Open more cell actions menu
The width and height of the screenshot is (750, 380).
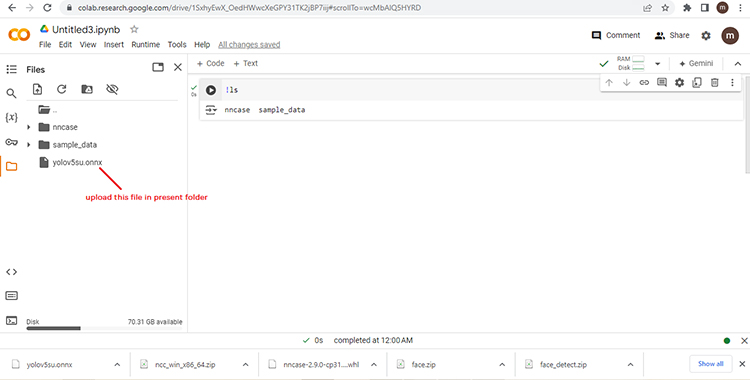[x=732, y=82]
